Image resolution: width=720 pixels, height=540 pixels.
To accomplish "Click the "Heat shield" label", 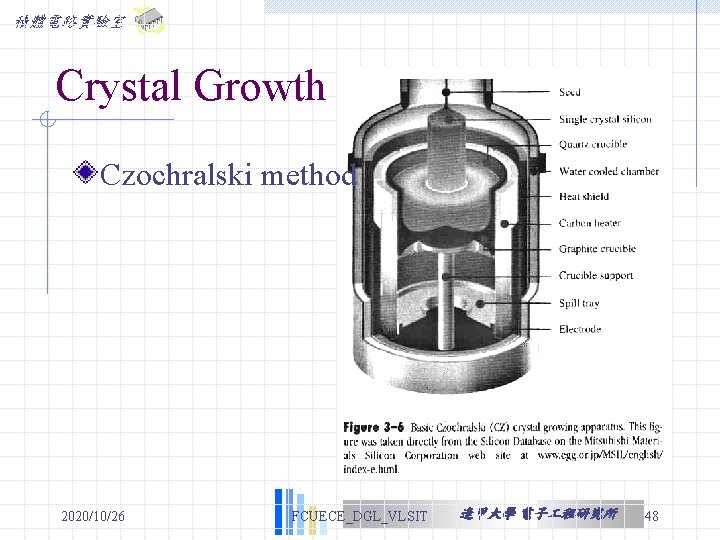I will (x=584, y=197).
